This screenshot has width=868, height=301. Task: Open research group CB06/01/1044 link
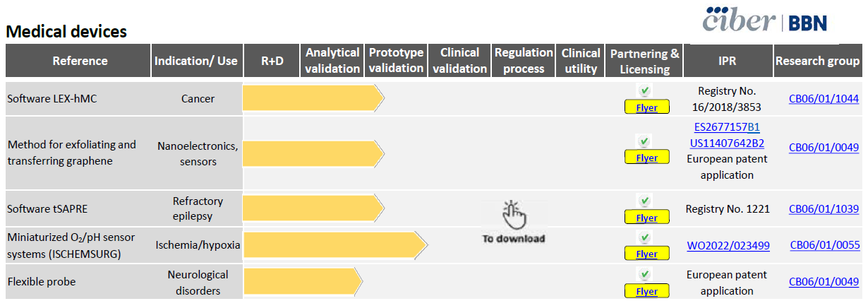(x=824, y=99)
